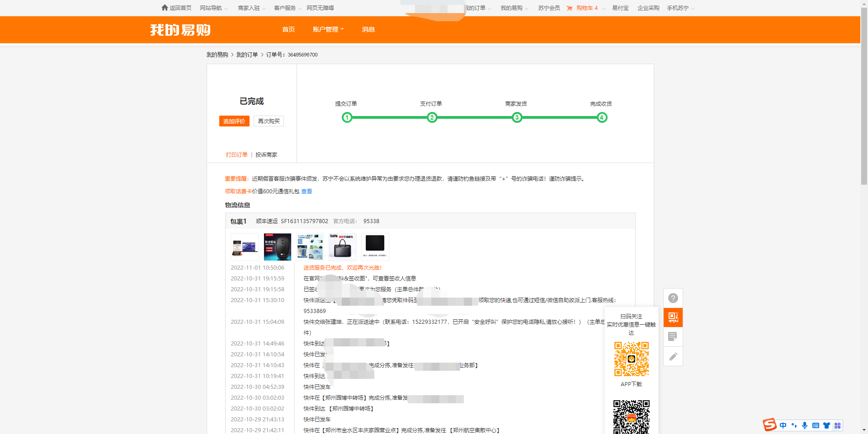Click scrollbar down arrow at bottom
The image size is (868, 434).
864,430
